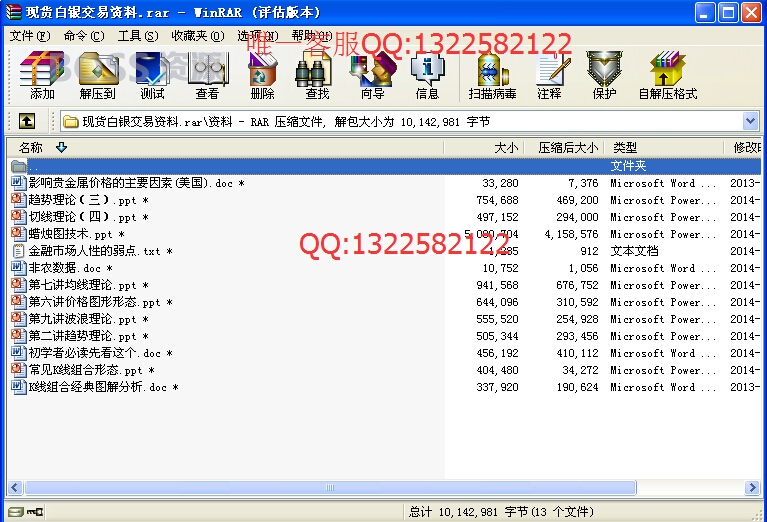Screen dimensions: 767x522
Task: Click packed size value 34,272
Action: tap(580, 370)
